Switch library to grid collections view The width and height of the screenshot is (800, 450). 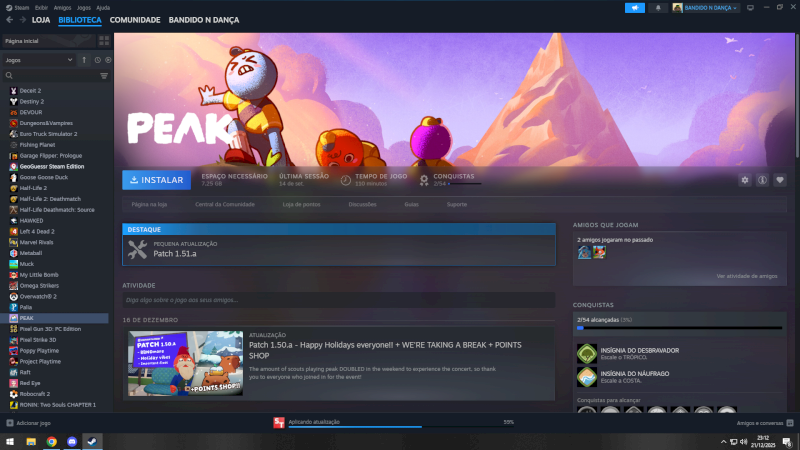tap(104, 41)
